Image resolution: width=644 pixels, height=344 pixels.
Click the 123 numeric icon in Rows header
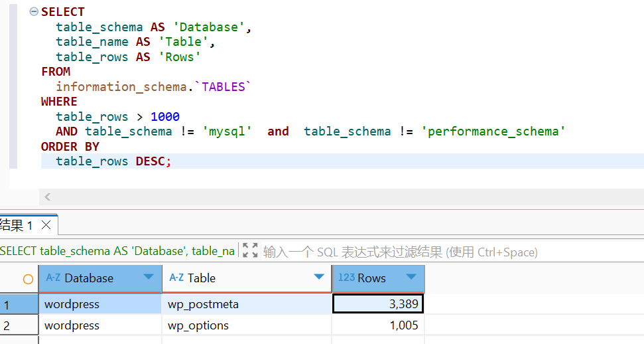pos(346,278)
